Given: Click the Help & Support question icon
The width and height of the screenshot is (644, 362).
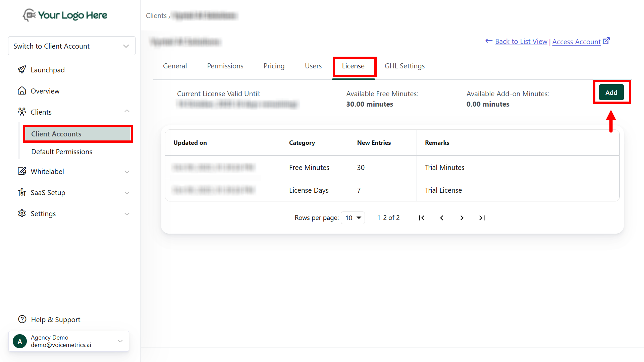Looking at the screenshot, I should [22, 319].
